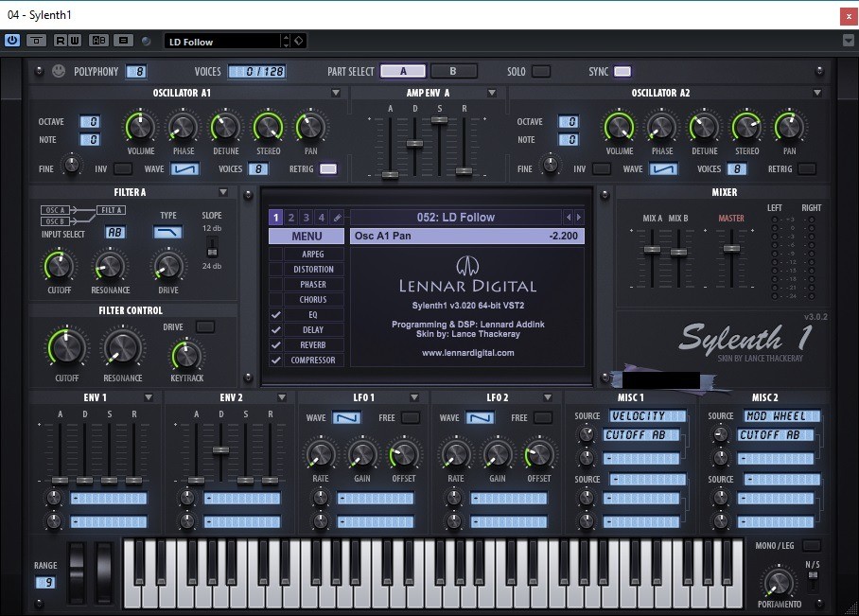This screenshot has width=859, height=616.
Task: Click the smiley face icon beside Polyphony
Action: (58, 71)
